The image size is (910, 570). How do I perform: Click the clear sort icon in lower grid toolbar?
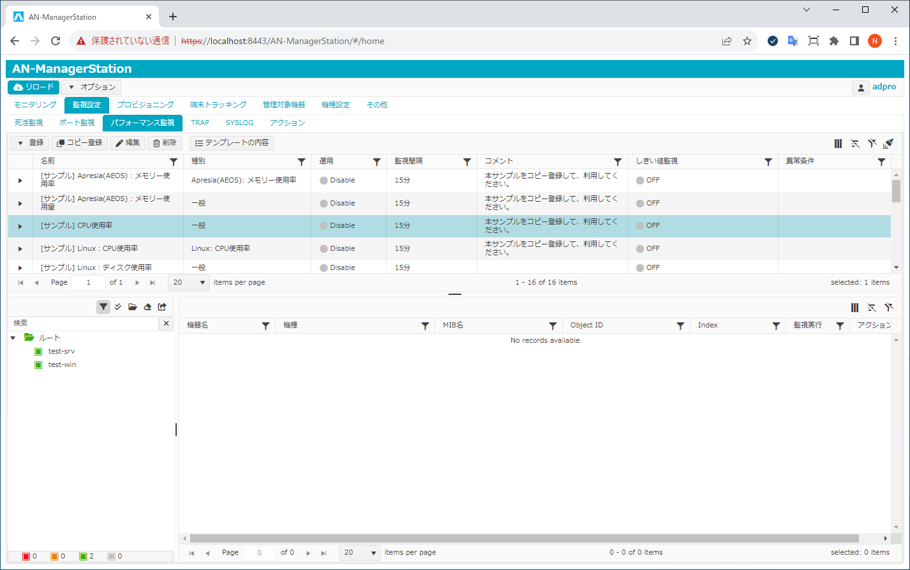871,308
